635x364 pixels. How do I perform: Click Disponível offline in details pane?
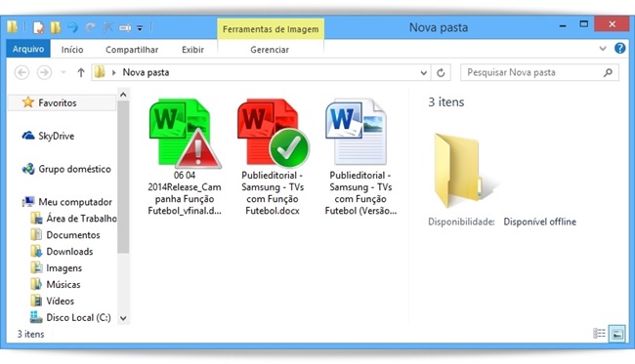pyautogui.click(x=540, y=222)
